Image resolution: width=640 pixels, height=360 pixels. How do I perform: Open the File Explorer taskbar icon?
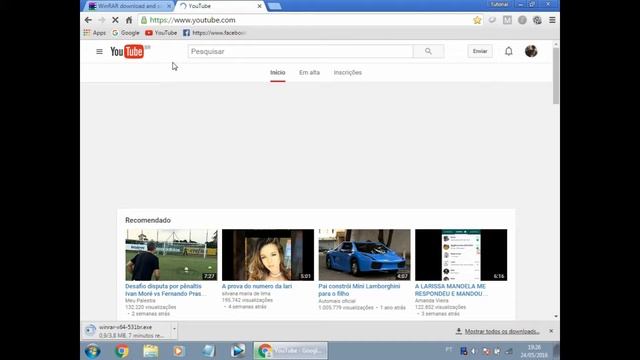click(151, 351)
